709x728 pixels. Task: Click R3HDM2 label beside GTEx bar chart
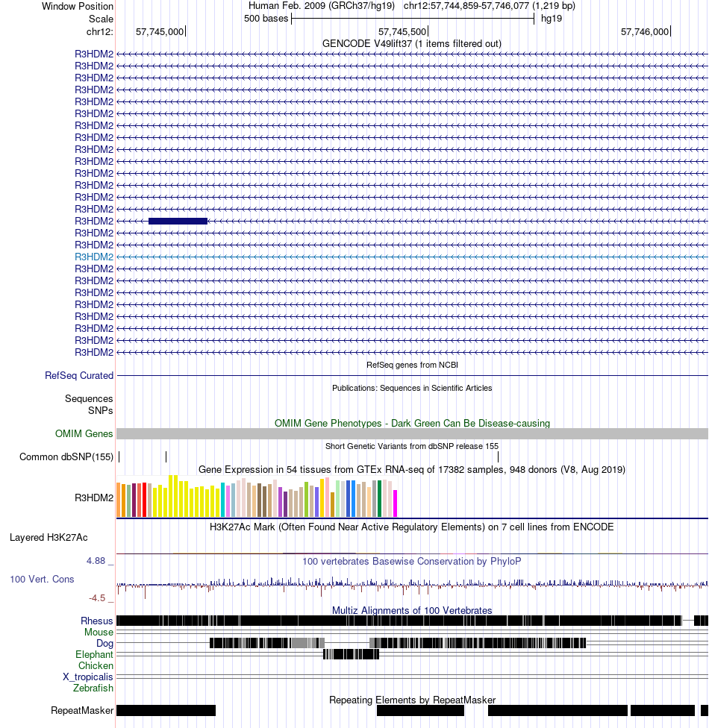pos(94,498)
